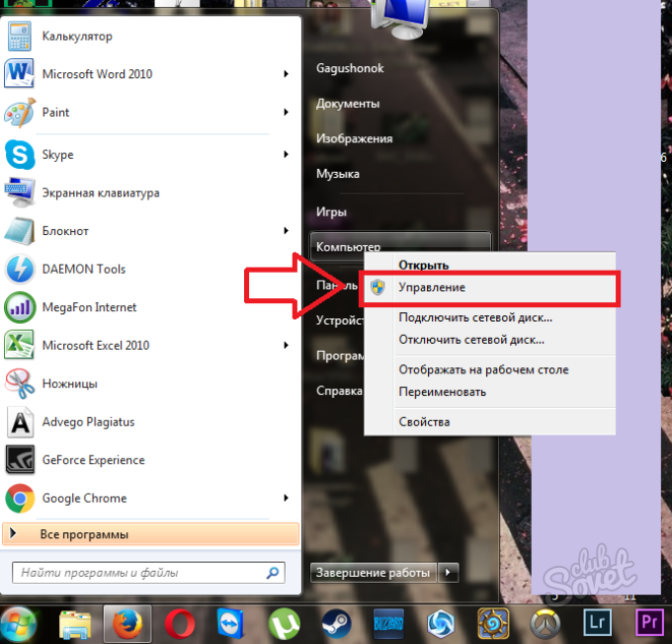The height and width of the screenshot is (644, 672).
Task: Choose Свойства from the context menu
Action: click(x=424, y=422)
